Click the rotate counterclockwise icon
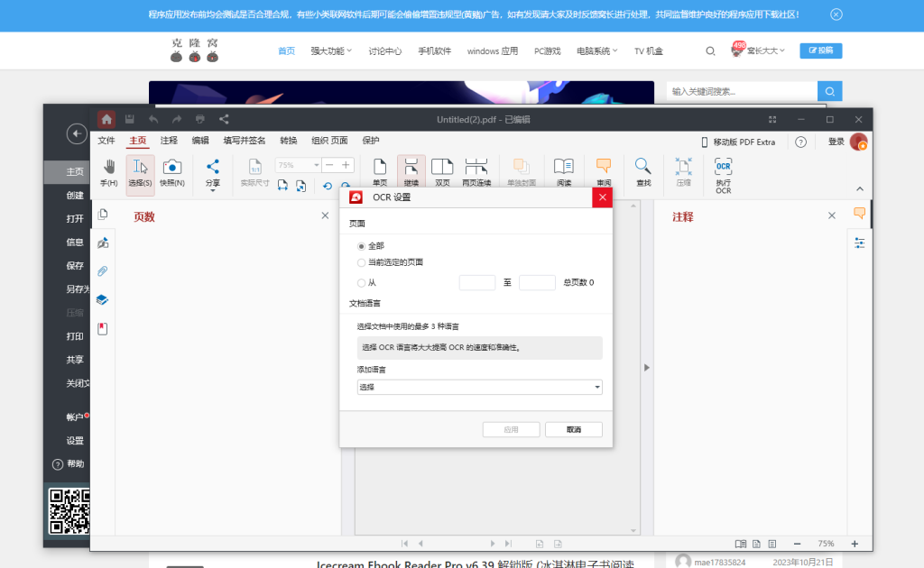The image size is (924, 568). (328, 186)
